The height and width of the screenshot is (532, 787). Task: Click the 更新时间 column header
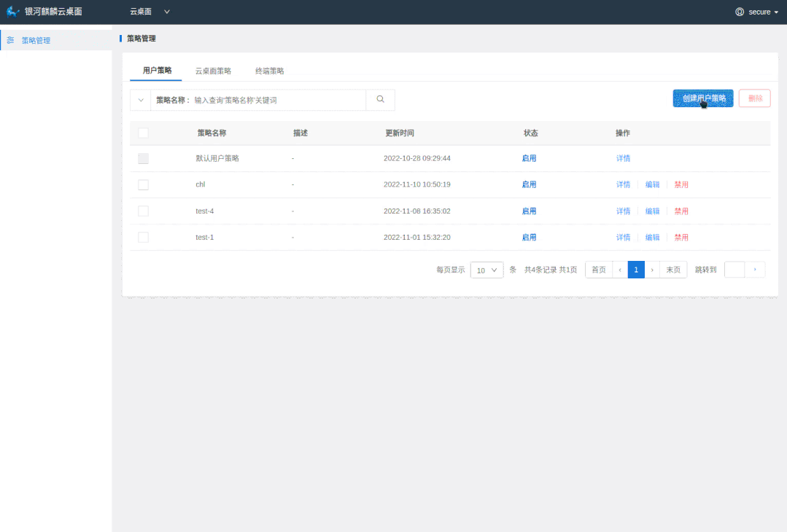point(400,133)
